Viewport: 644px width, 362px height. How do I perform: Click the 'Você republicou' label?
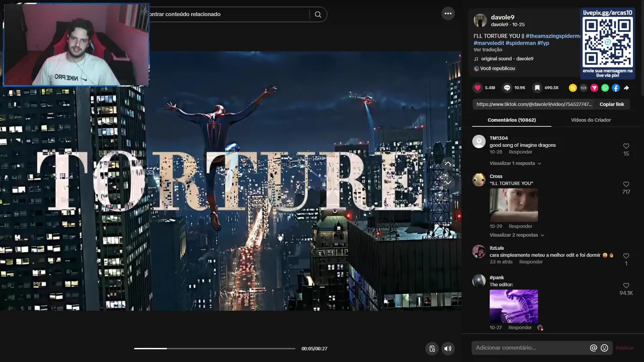click(x=498, y=68)
